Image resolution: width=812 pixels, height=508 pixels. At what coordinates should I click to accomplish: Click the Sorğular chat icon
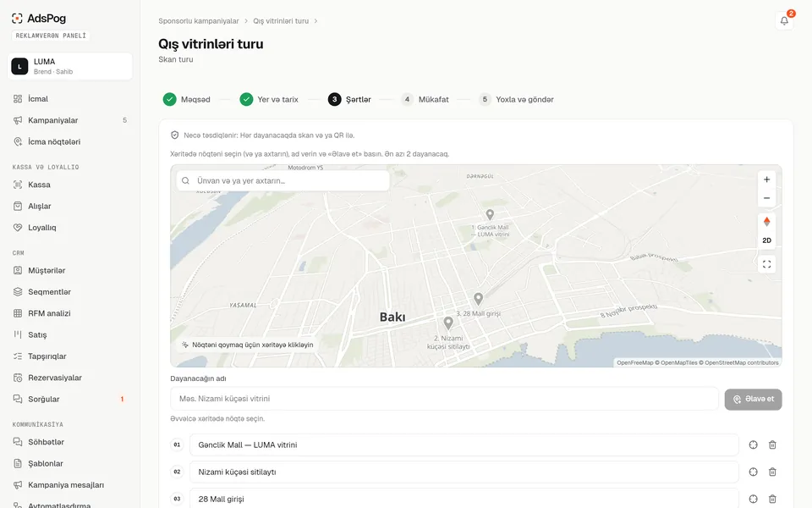pos(18,399)
